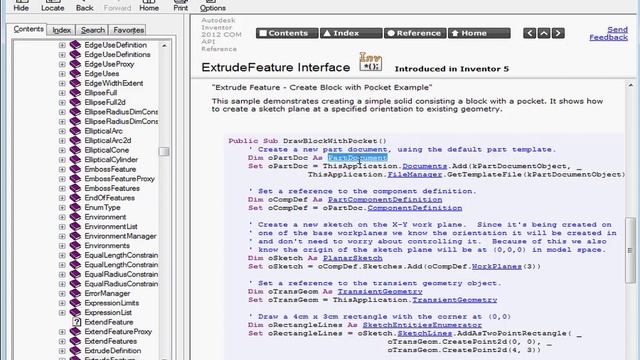Open the PartDocument link in code
The width and height of the screenshot is (640, 360).
coord(357,158)
